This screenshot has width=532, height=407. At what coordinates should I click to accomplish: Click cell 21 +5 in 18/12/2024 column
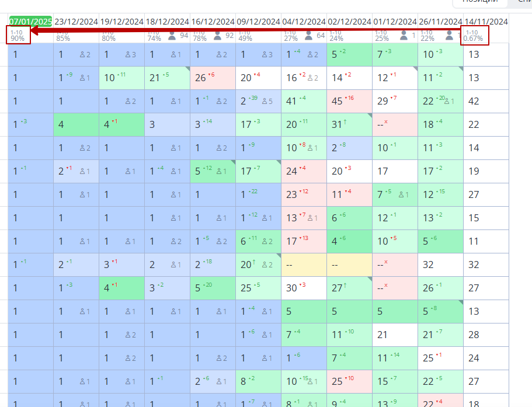[x=167, y=78]
